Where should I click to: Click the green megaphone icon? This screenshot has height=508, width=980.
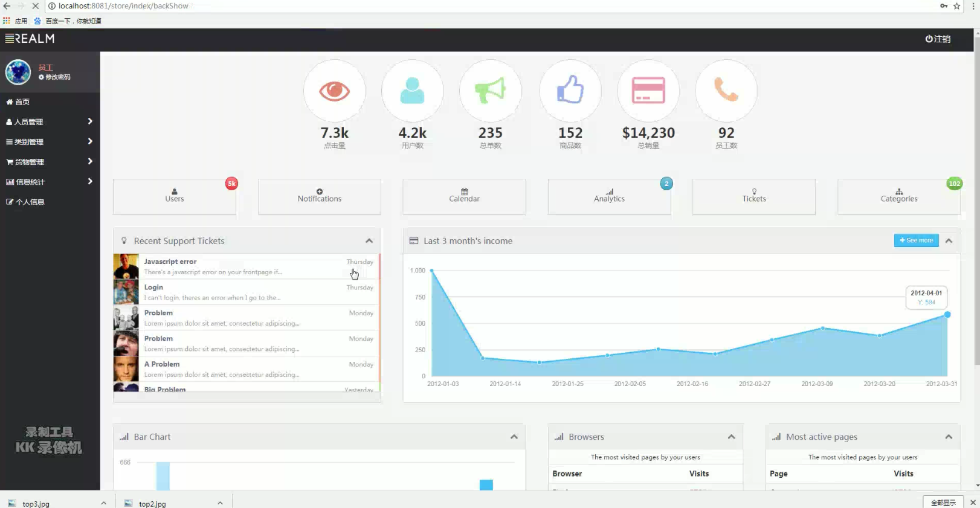click(490, 91)
